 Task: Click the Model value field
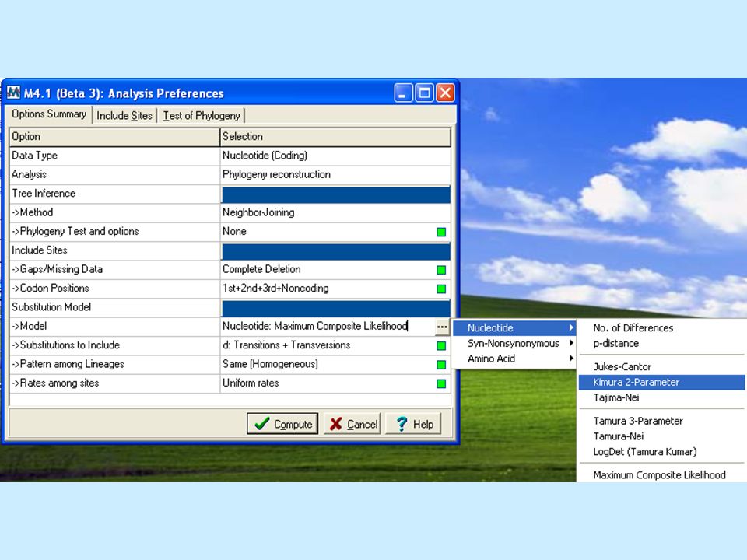(x=328, y=326)
